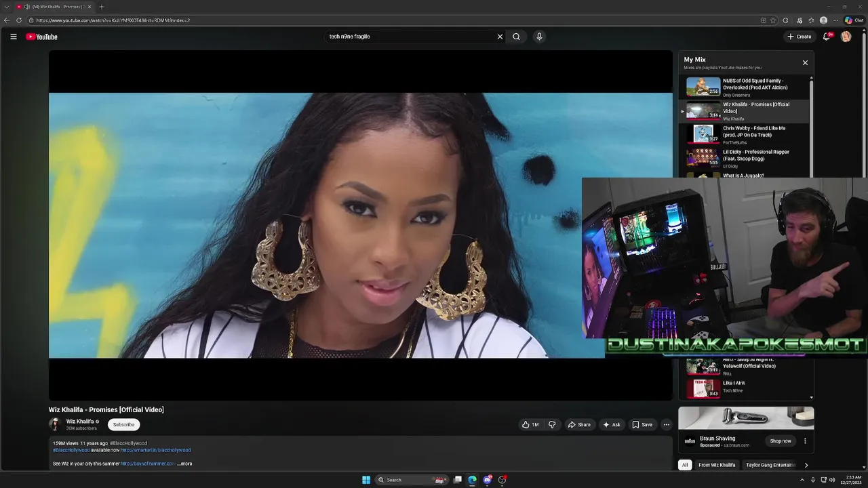Close the My Mix playlist panel
Viewport: 868px width, 488px height.
[805, 62]
